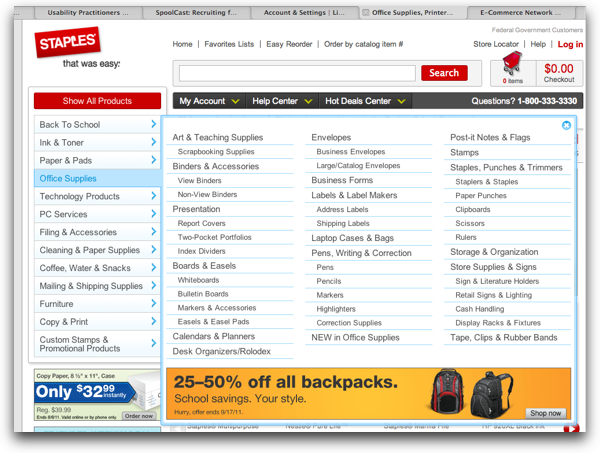Open Desk Organizers/Rolodex category

click(222, 351)
